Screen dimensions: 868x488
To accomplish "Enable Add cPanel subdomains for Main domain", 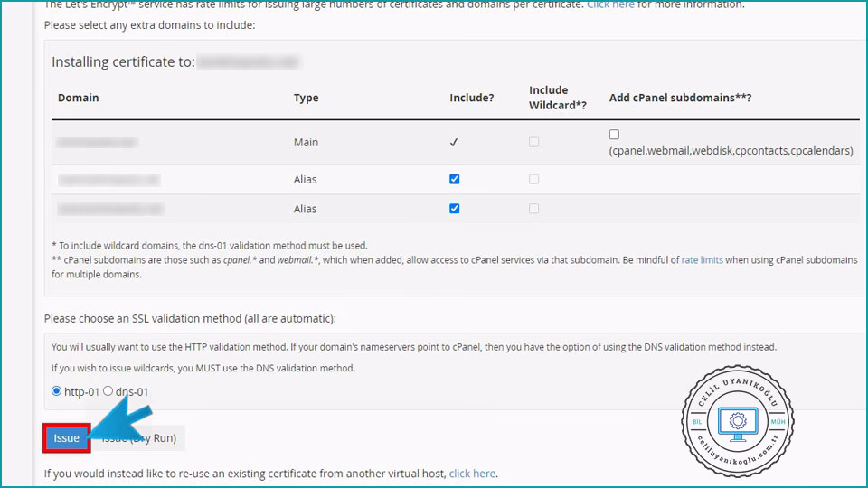I will 615,135.
